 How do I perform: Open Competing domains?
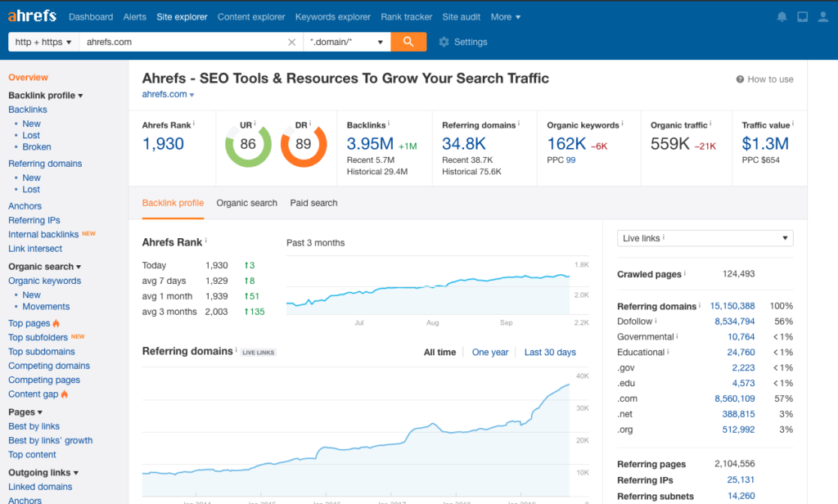click(x=49, y=366)
